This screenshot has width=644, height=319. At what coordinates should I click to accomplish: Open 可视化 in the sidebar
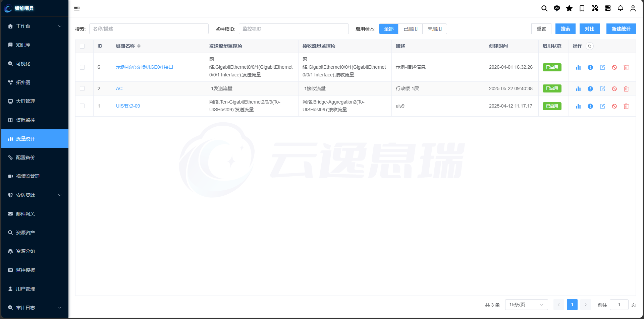[x=35, y=64]
